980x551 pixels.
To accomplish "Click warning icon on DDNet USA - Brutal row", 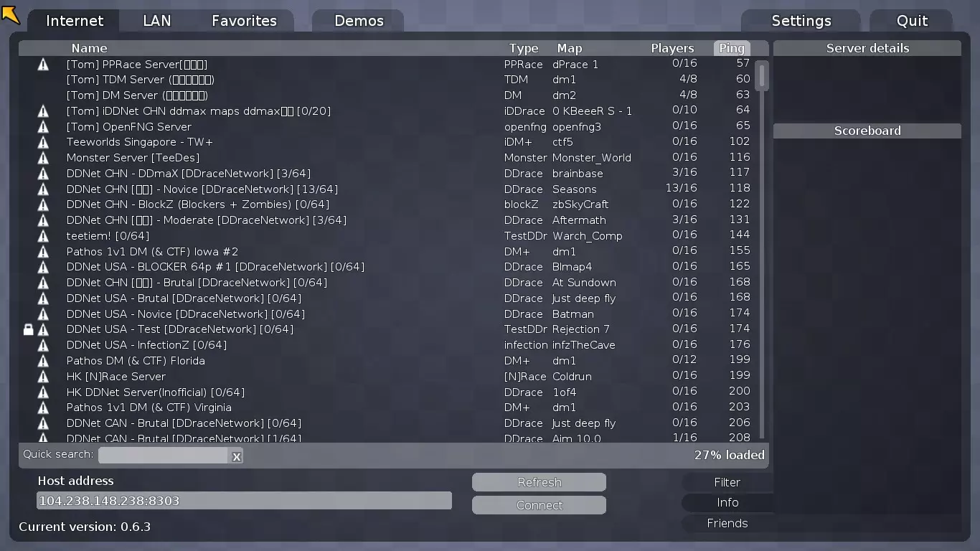I will 43,298.
